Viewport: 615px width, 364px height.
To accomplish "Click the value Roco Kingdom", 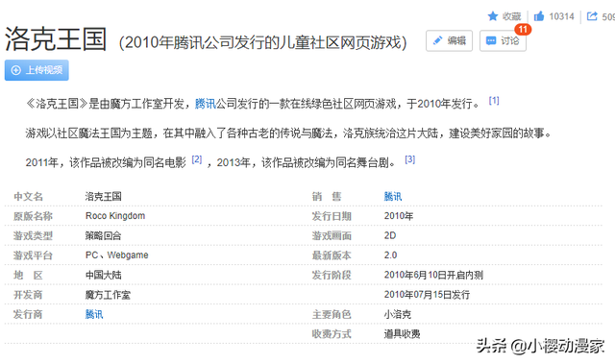I will click(x=115, y=216).
